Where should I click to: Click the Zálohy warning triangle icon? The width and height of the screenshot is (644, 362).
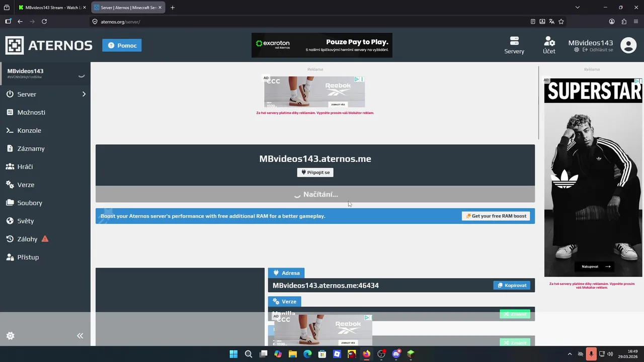pos(45,239)
